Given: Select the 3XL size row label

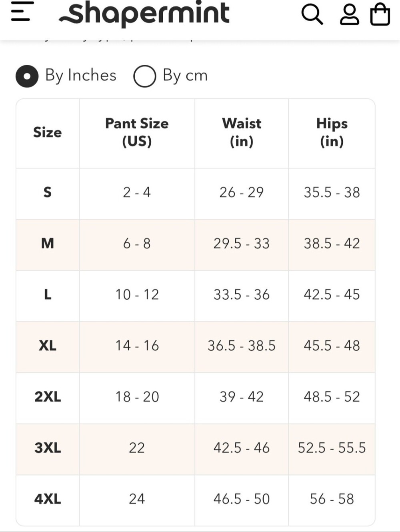Looking at the screenshot, I should pos(48,448).
